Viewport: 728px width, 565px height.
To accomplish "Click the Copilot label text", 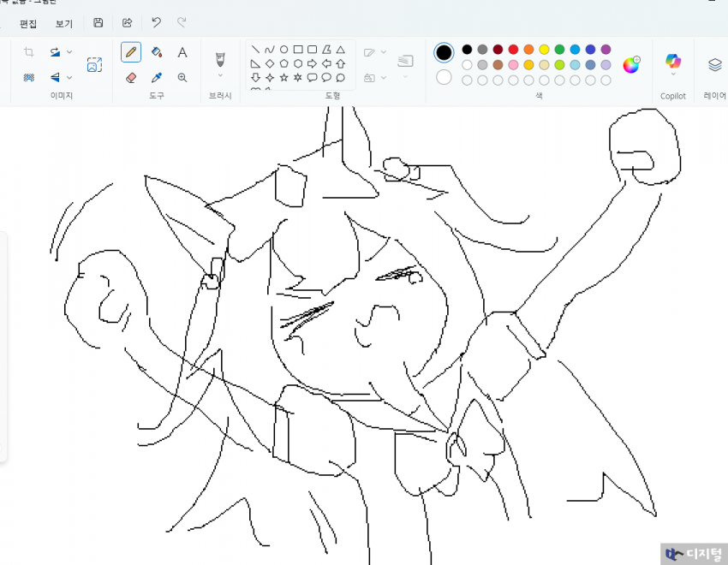I will point(672,96).
